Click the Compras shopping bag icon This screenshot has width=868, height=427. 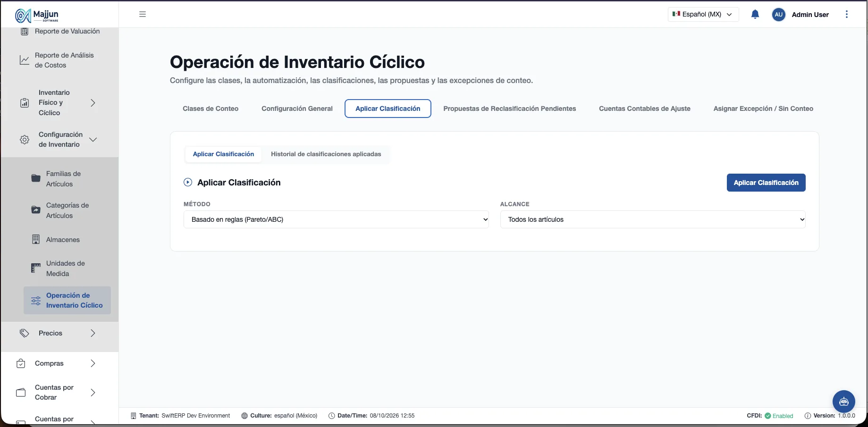(x=21, y=363)
